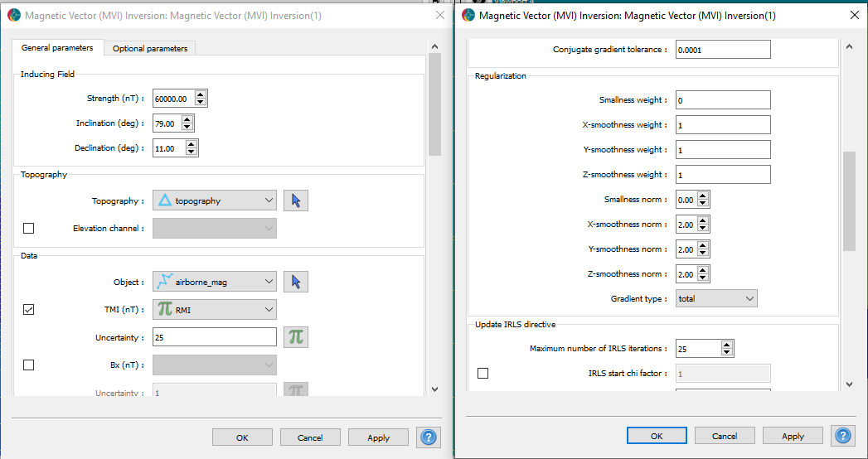Decrease the Z-smoothness norm stepper
This screenshot has width=868, height=459.
pos(702,278)
